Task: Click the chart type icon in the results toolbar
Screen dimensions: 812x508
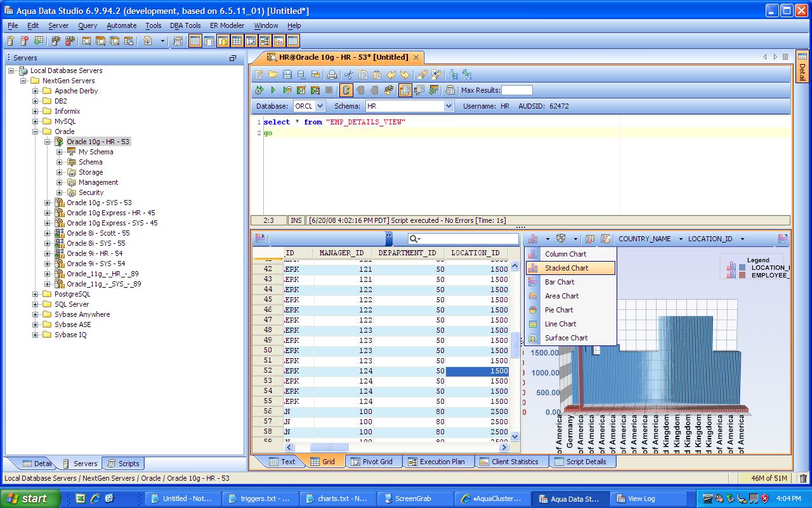Action: [533, 238]
